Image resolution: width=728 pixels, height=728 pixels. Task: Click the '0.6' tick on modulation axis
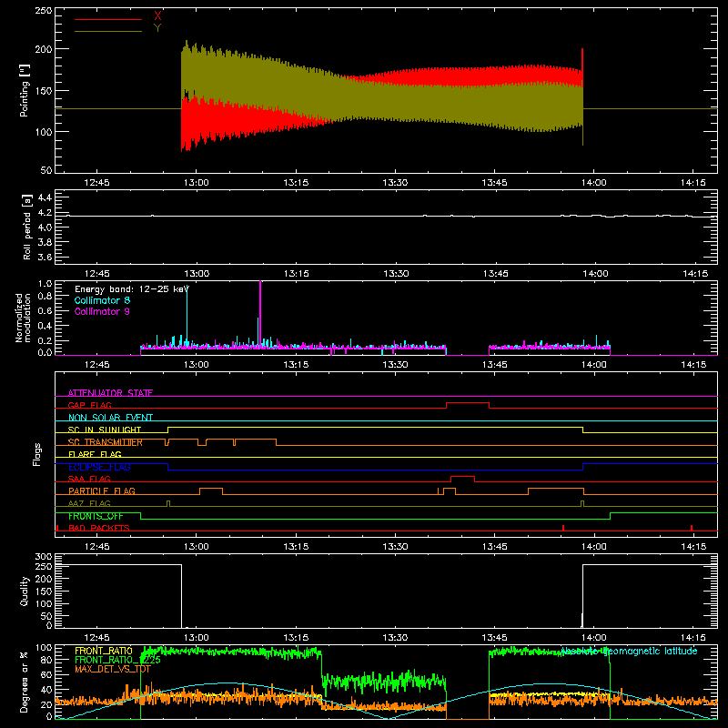45,310
